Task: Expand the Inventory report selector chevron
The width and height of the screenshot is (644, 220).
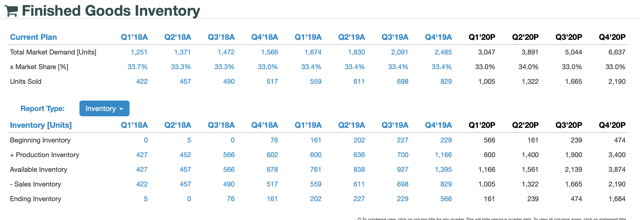Action: coord(121,108)
